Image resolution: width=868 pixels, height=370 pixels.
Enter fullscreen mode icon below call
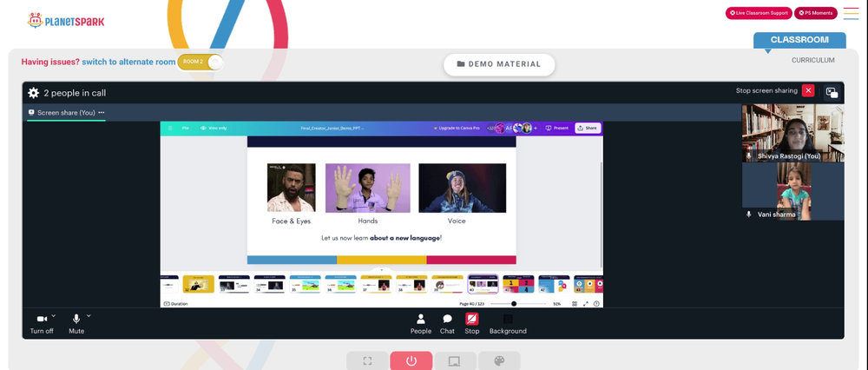tap(367, 361)
